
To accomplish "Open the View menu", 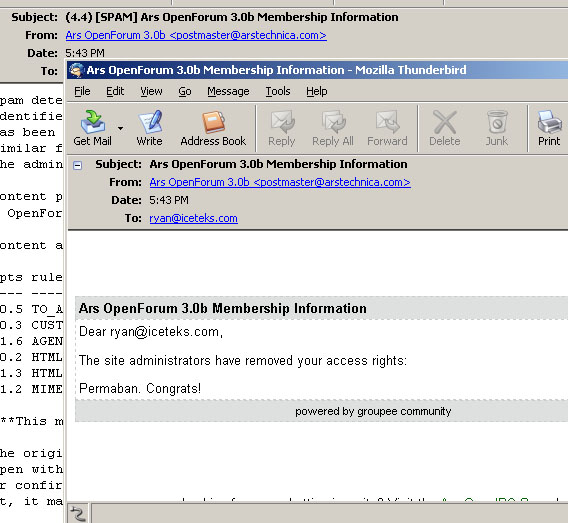I will tap(151, 91).
